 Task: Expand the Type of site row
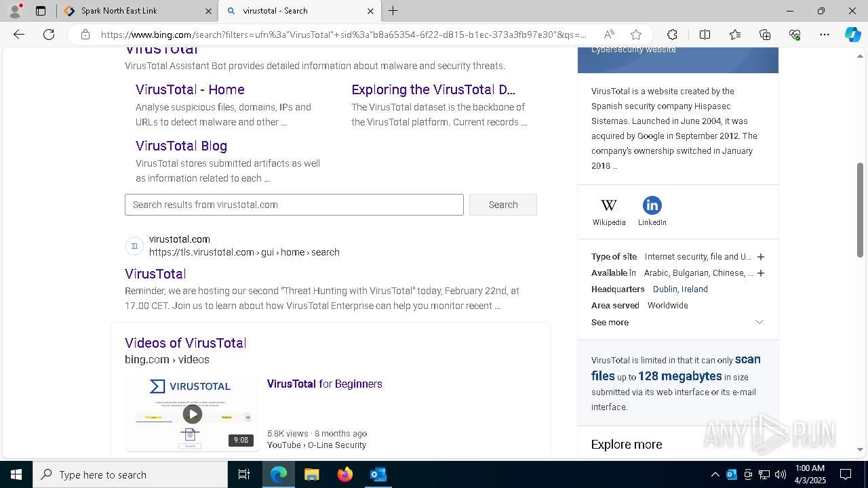point(761,257)
